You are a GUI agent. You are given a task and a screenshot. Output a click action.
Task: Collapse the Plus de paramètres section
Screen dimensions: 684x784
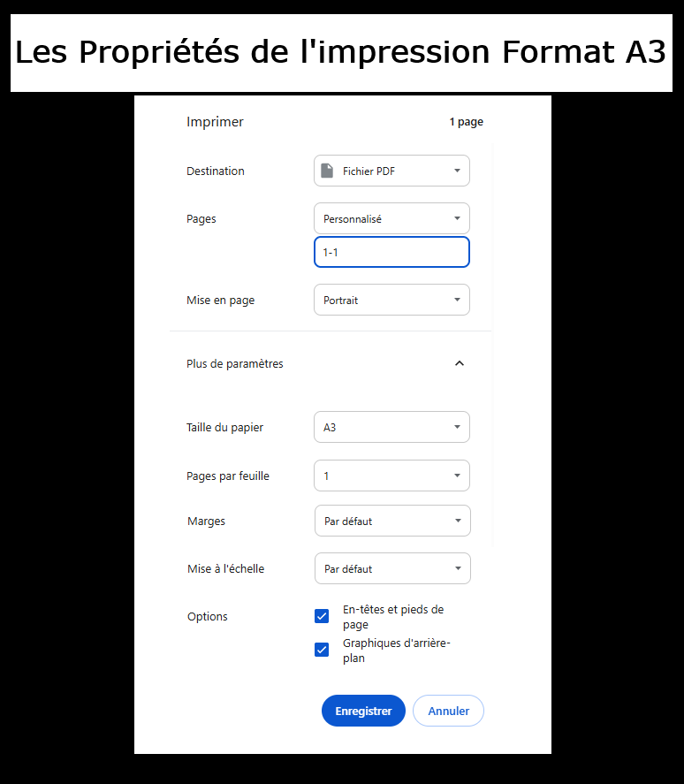(x=459, y=363)
